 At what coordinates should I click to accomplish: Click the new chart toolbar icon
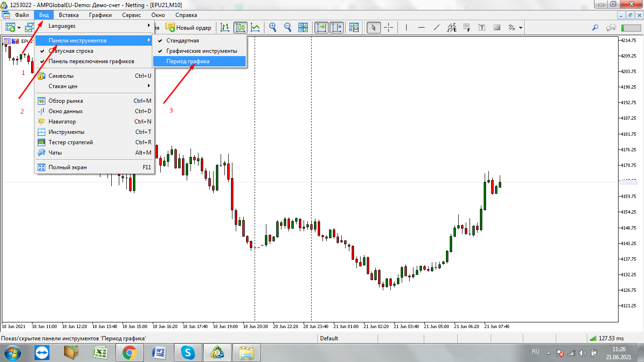[x=10, y=27]
